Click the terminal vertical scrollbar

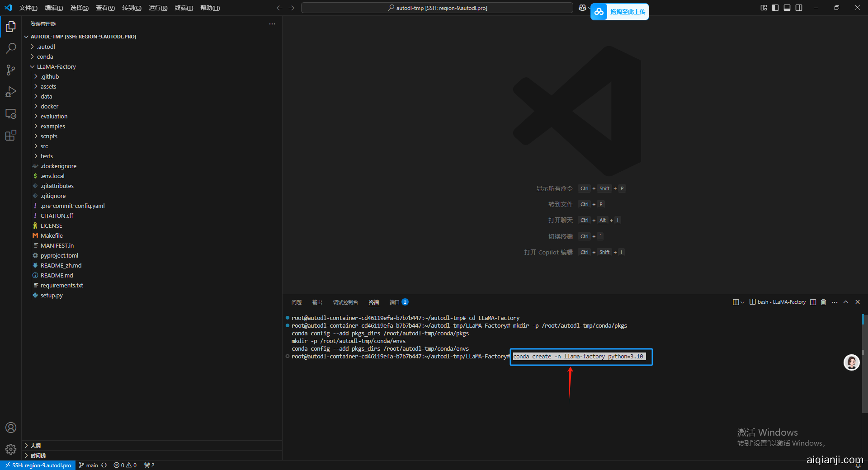pos(863,362)
